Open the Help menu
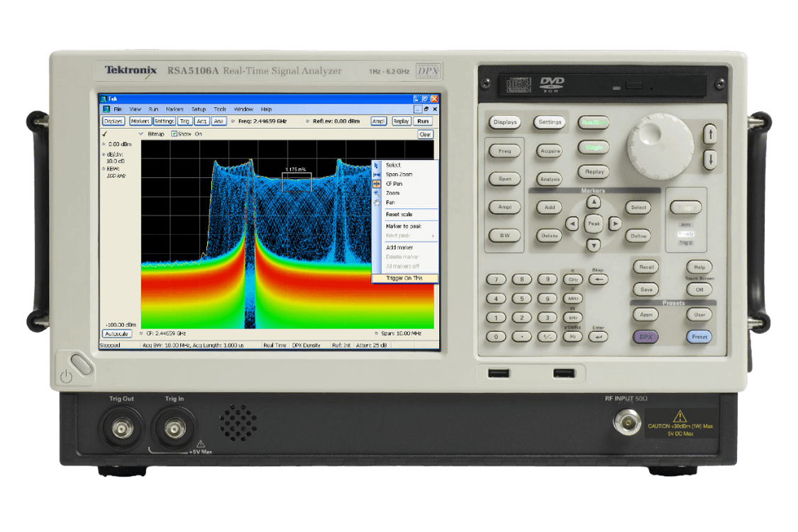 [266, 109]
